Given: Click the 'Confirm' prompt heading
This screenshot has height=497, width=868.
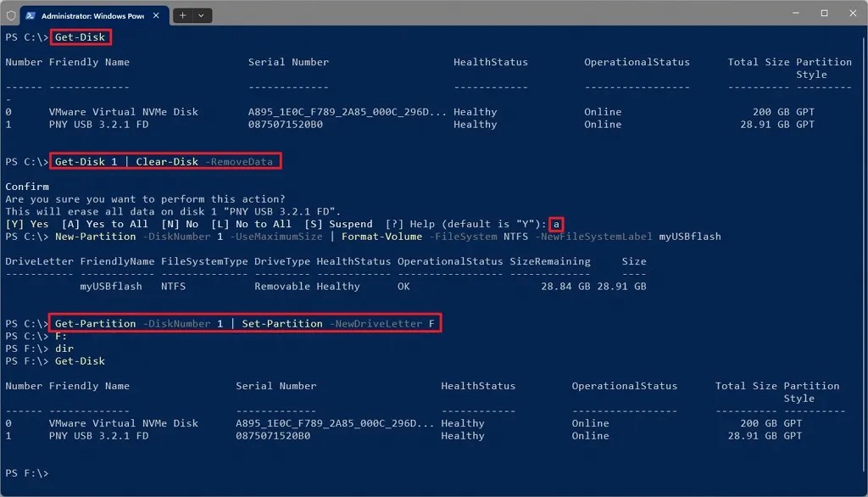Looking at the screenshot, I should (27, 187).
